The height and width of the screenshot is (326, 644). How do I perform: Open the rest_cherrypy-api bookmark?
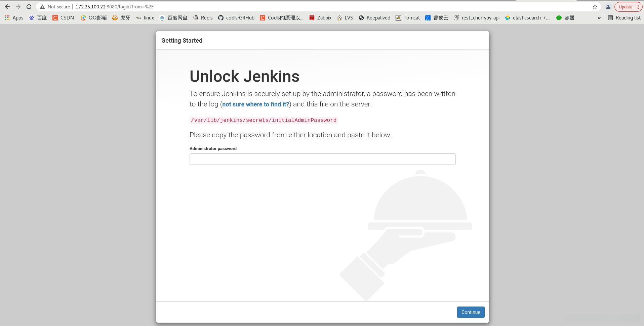tap(477, 18)
